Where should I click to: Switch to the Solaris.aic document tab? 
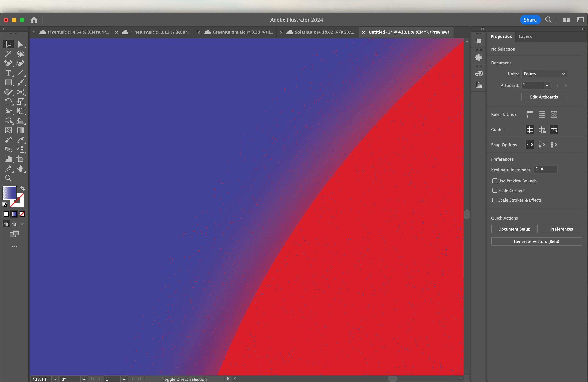(324, 32)
